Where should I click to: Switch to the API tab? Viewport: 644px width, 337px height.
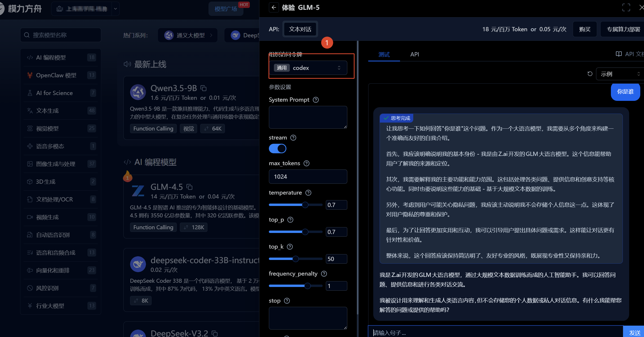pos(415,54)
